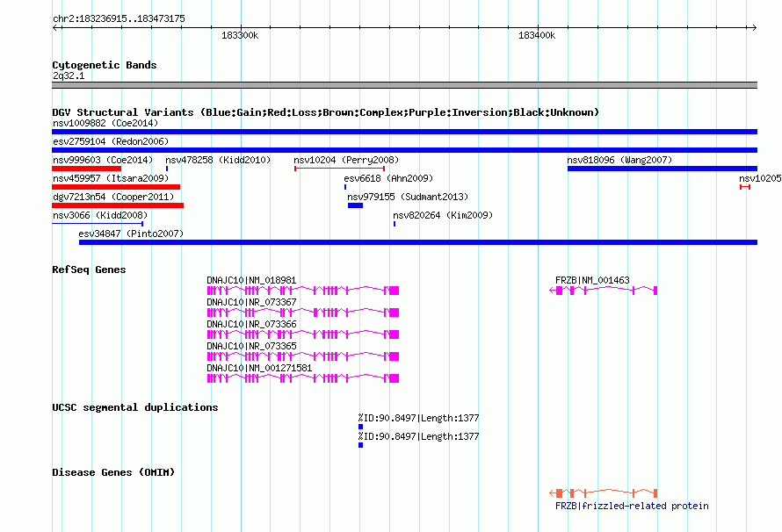Click the orange FRZB OMIM disease gene glyph
782x532 pixels.
[604, 493]
